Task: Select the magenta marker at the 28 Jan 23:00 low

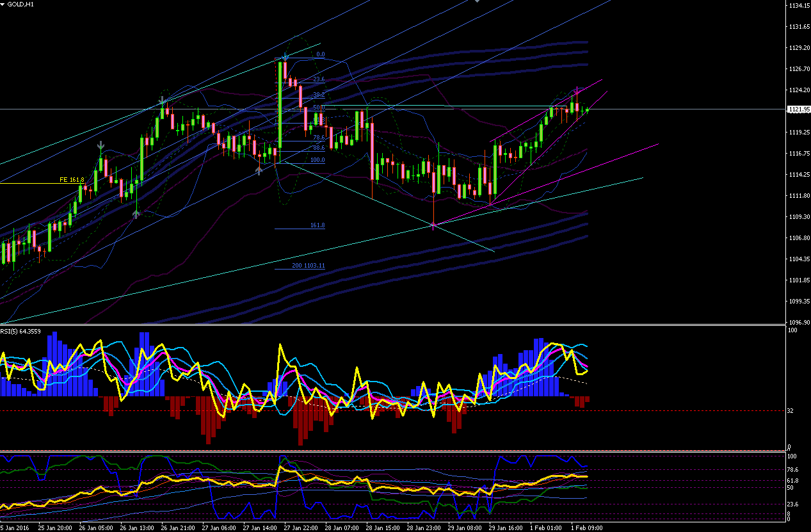Action: click(x=433, y=225)
